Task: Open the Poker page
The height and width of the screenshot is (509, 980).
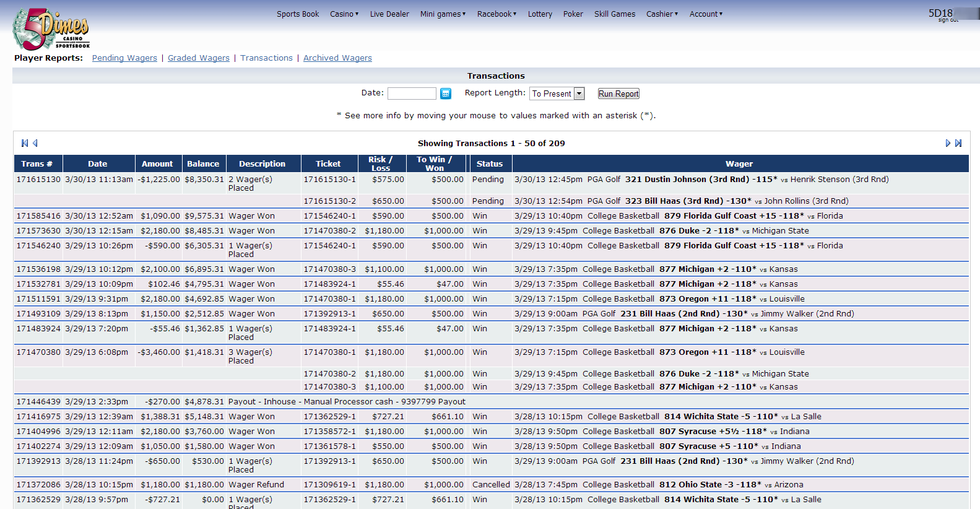Action: click(573, 14)
